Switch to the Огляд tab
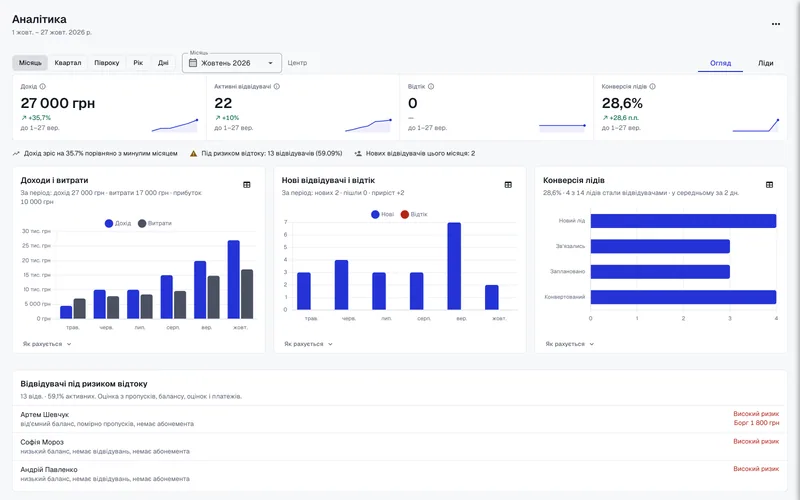Screen dimensions: 800x500 (720, 63)
